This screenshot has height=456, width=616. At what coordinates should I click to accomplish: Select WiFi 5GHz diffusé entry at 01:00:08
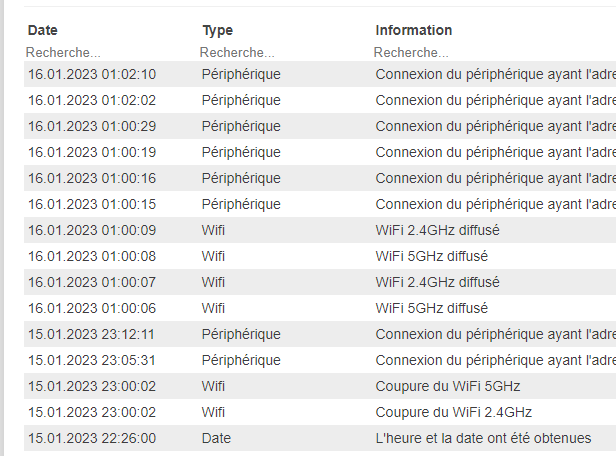tap(320, 256)
